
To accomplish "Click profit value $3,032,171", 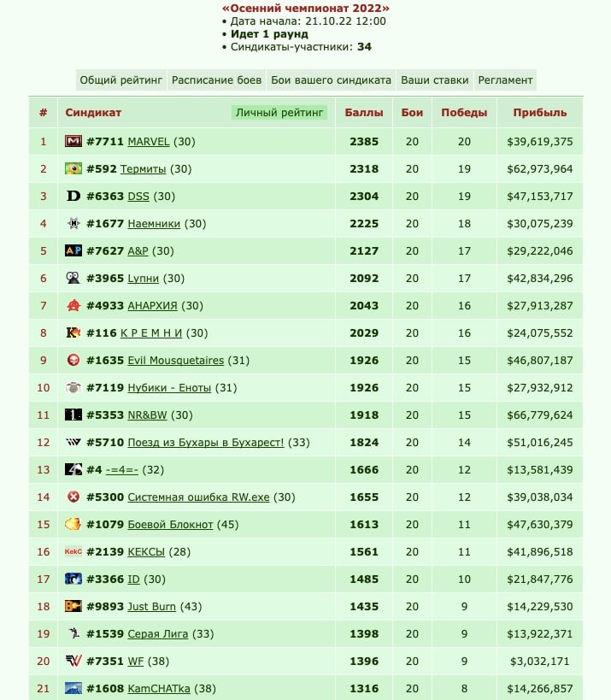I will [x=540, y=662].
